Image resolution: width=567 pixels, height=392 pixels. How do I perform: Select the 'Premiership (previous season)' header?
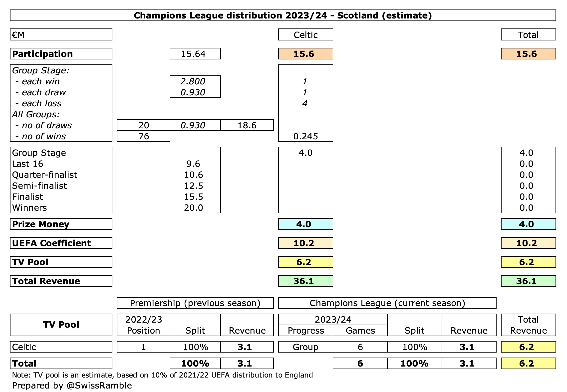(x=195, y=303)
